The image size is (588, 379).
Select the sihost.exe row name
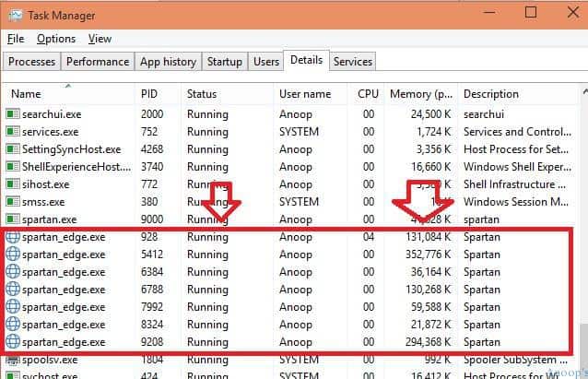pos(46,184)
